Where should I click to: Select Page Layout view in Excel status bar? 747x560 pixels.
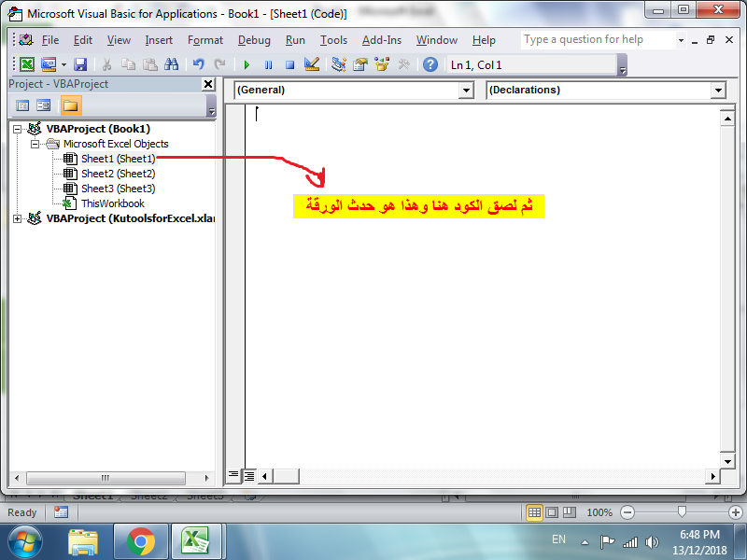click(552, 512)
